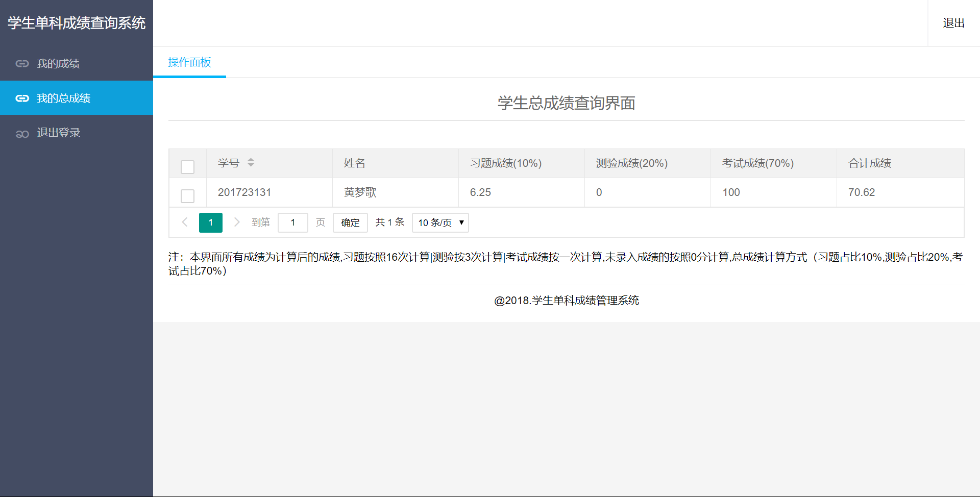Select 我的总成绩 sidebar menu item

[x=63, y=98]
